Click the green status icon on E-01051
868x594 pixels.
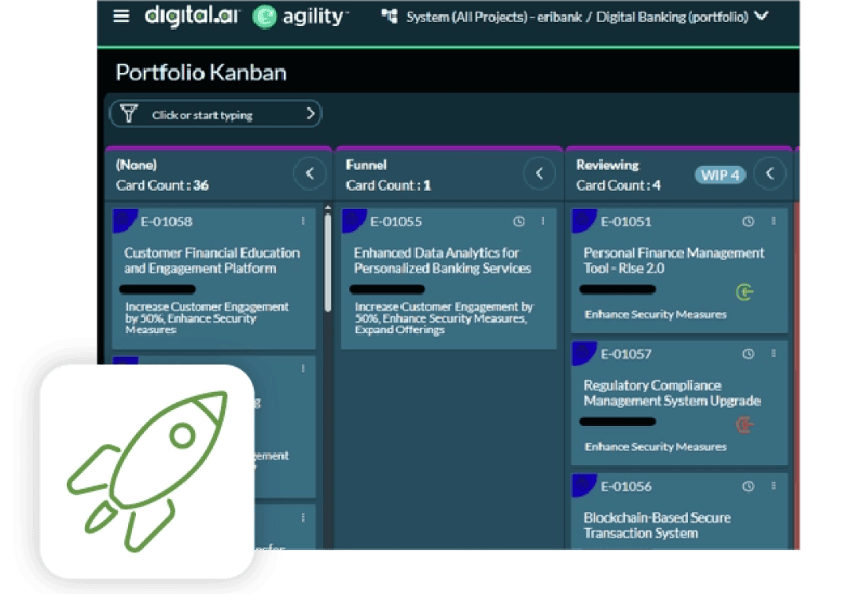tap(744, 292)
